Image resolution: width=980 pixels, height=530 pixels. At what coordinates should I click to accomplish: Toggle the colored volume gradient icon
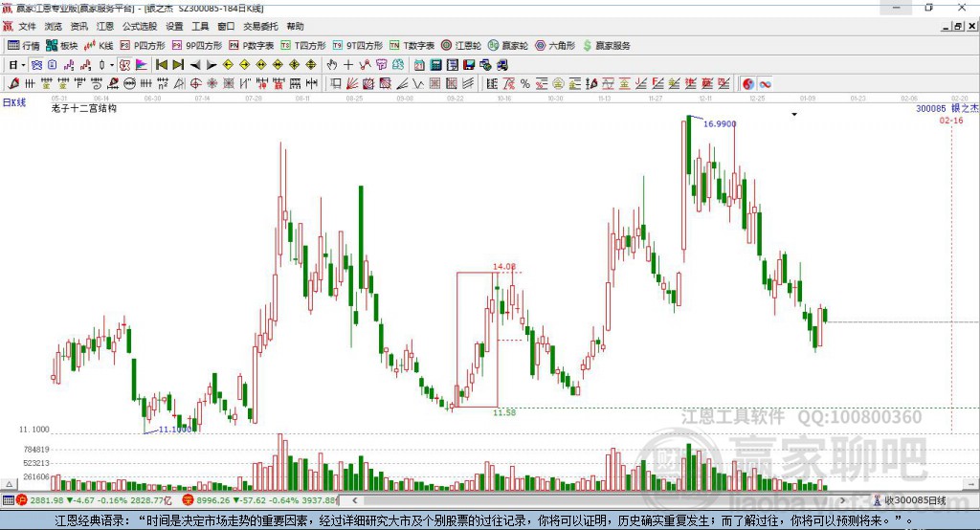point(142,64)
